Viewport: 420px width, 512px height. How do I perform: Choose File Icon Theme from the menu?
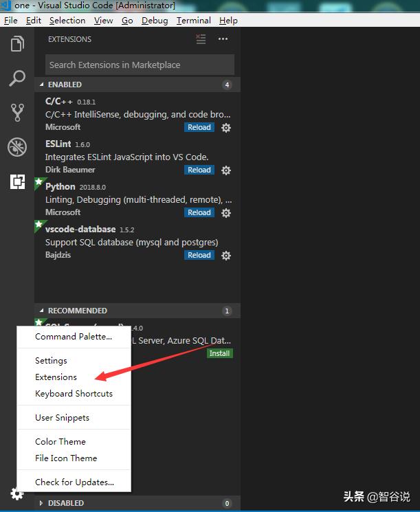[74, 458]
